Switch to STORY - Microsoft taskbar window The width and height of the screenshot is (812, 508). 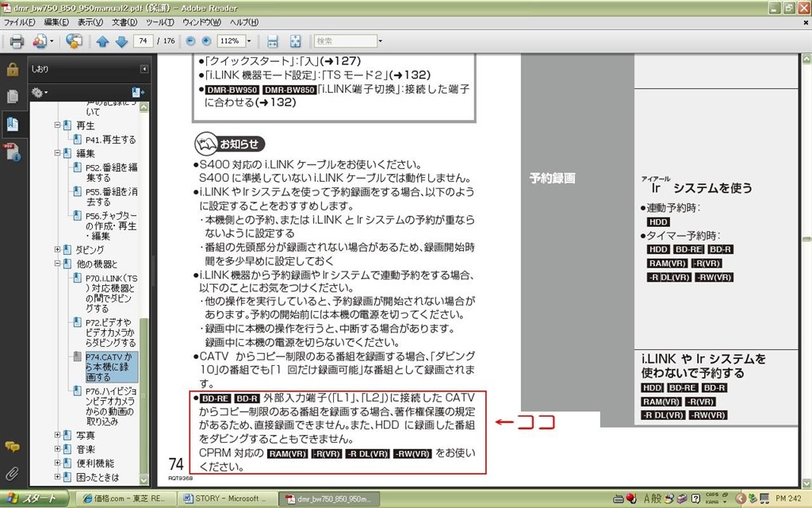(225, 498)
